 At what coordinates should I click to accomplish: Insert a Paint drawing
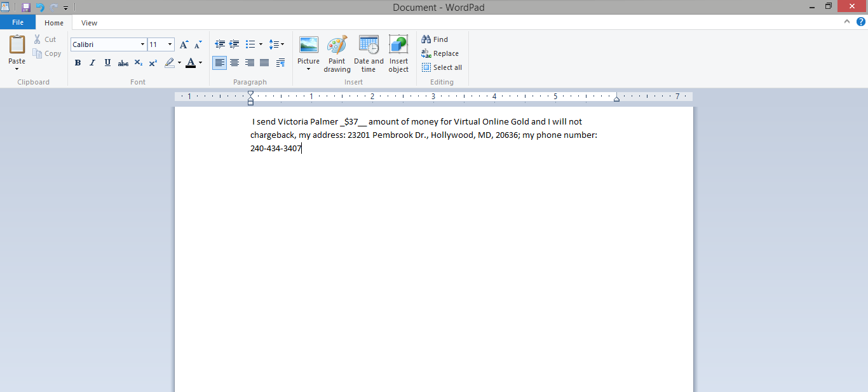(x=337, y=54)
